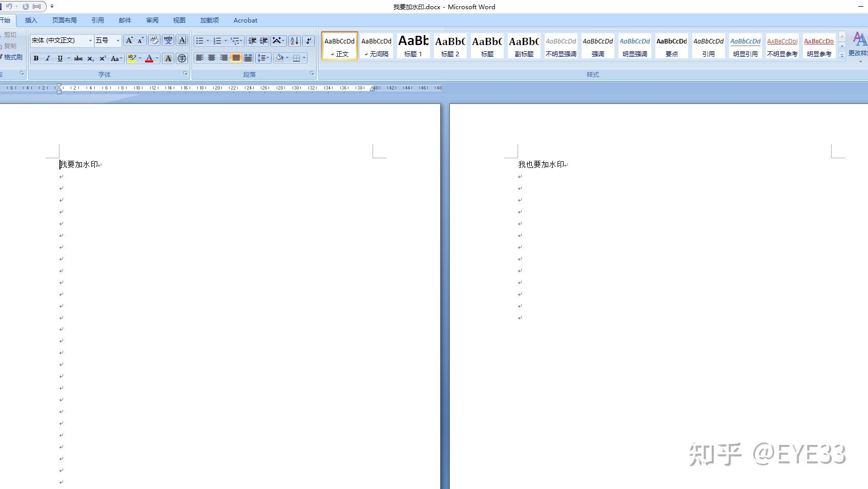Screen dimensions: 868x489
Task: Expand bullet list dropdown arrow
Action: [208, 41]
